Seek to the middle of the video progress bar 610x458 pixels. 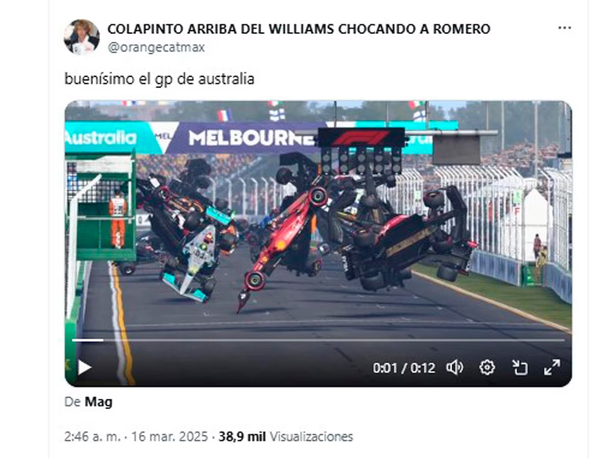point(318,340)
